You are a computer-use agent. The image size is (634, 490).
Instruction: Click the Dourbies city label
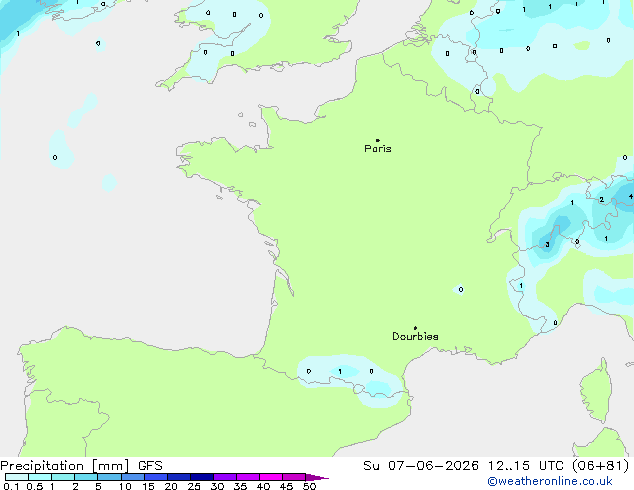click(415, 336)
